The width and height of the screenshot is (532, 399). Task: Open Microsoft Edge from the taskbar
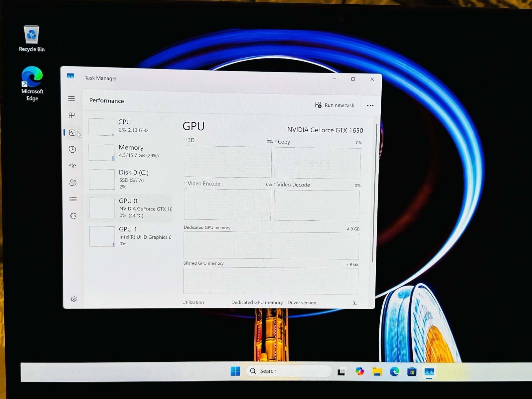pyautogui.click(x=394, y=372)
